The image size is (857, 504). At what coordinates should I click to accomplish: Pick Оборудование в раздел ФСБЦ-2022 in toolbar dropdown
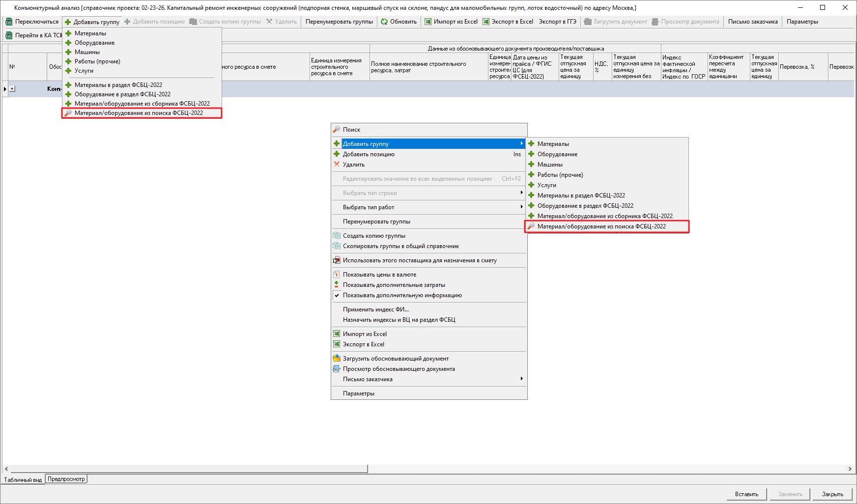(143, 94)
